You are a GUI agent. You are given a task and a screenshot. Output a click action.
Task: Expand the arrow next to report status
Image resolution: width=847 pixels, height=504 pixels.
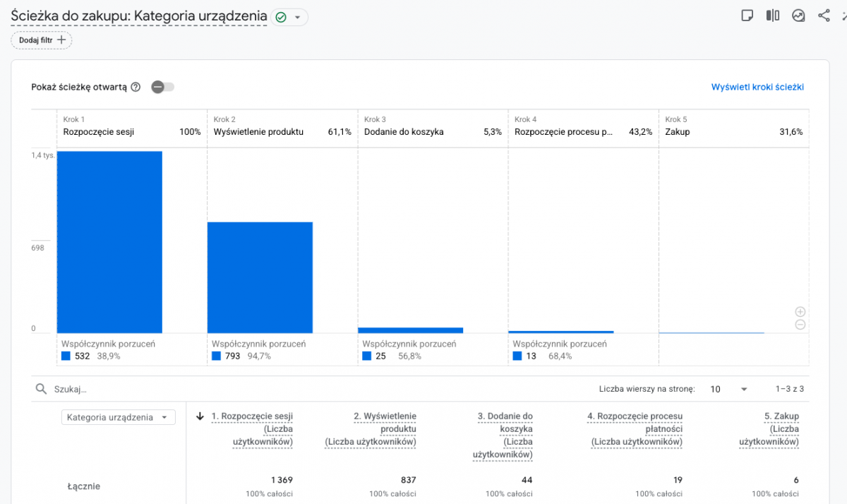coord(297,18)
